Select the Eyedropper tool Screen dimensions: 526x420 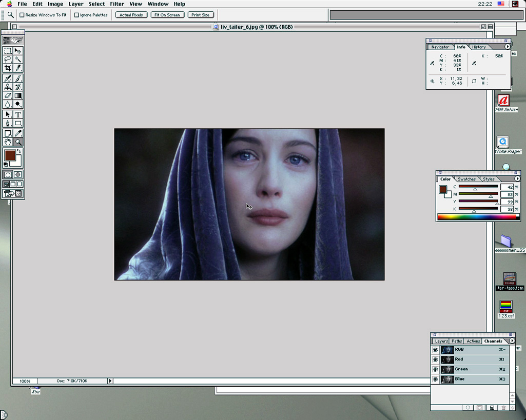tap(18, 133)
